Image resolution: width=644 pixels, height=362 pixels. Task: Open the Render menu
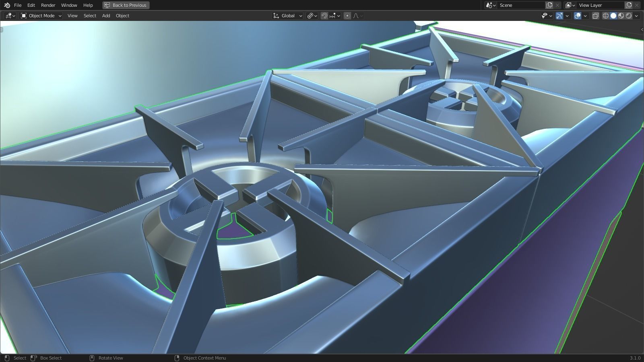coord(48,5)
